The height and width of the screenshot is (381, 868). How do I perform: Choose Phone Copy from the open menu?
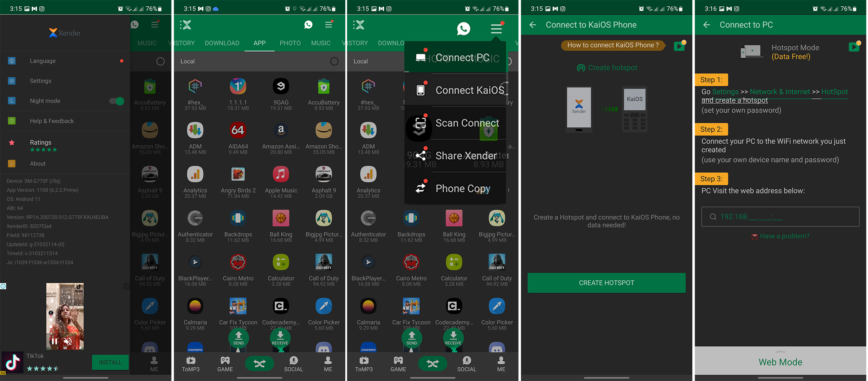[x=455, y=188]
